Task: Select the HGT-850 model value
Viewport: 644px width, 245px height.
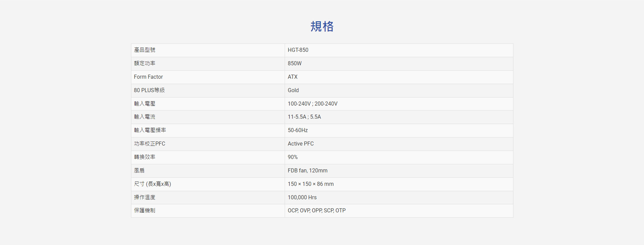Action: coord(298,50)
